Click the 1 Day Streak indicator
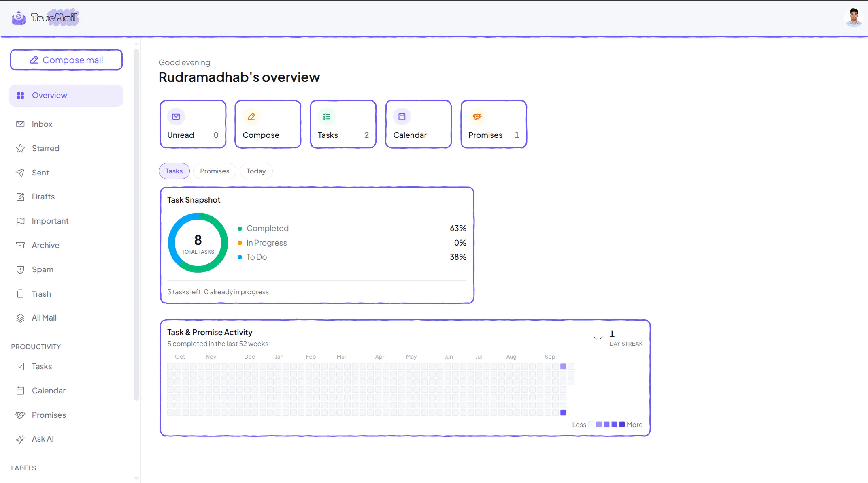The width and height of the screenshot is (868, 483). coord(619,338)
